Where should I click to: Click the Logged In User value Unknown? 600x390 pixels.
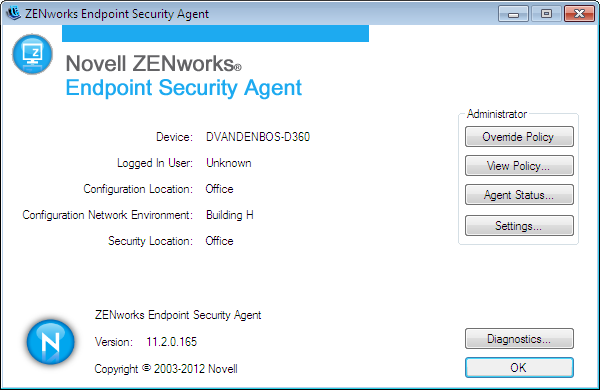pos(228,163)
